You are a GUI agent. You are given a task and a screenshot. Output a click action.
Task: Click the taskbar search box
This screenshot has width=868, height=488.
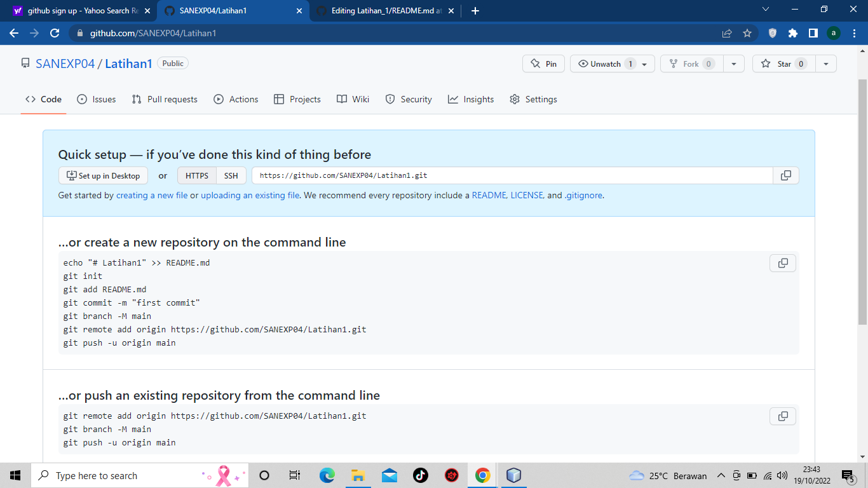[140, 475]
